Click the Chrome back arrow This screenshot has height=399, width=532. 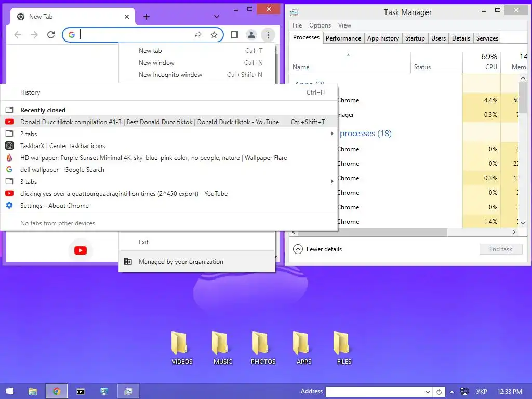pyautogui.click(x=18, y=35)
